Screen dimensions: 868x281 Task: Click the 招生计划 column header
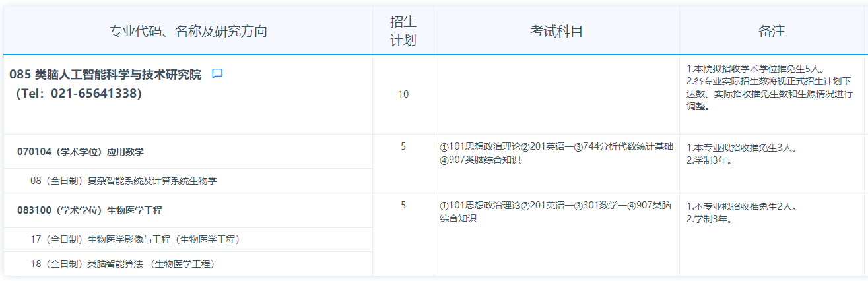(x=403, y=31)
